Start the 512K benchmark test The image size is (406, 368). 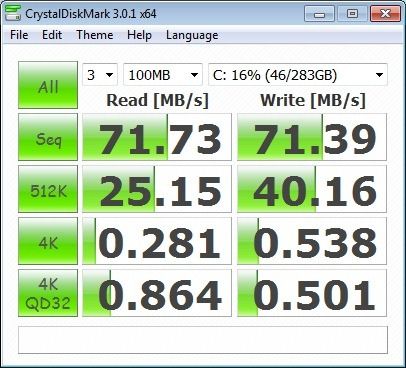48,189
